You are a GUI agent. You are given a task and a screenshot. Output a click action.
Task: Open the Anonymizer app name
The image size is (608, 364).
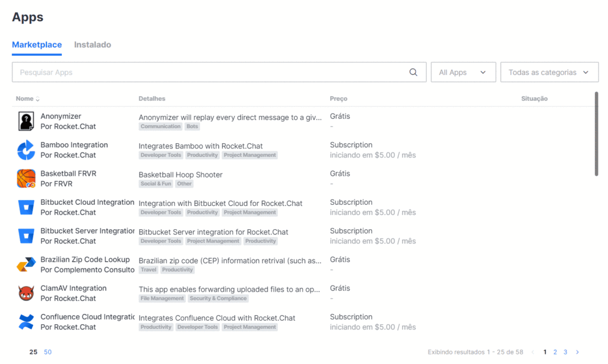(x=61, y=116)
